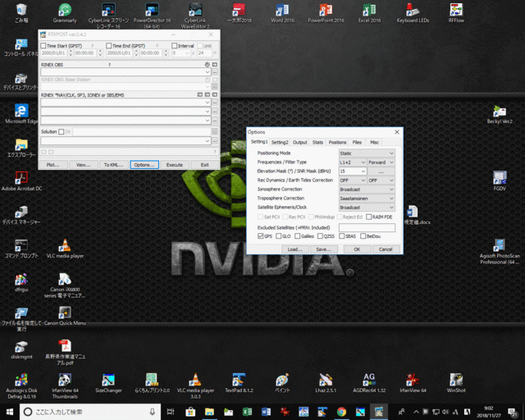Click the Windows Start button

click(10, 412)
